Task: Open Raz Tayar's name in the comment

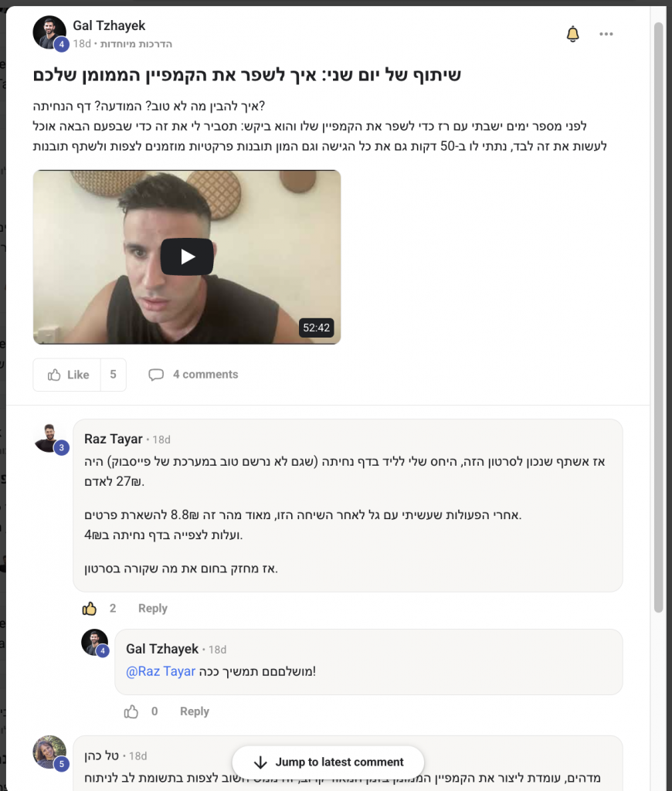Action: coord(114,439)
